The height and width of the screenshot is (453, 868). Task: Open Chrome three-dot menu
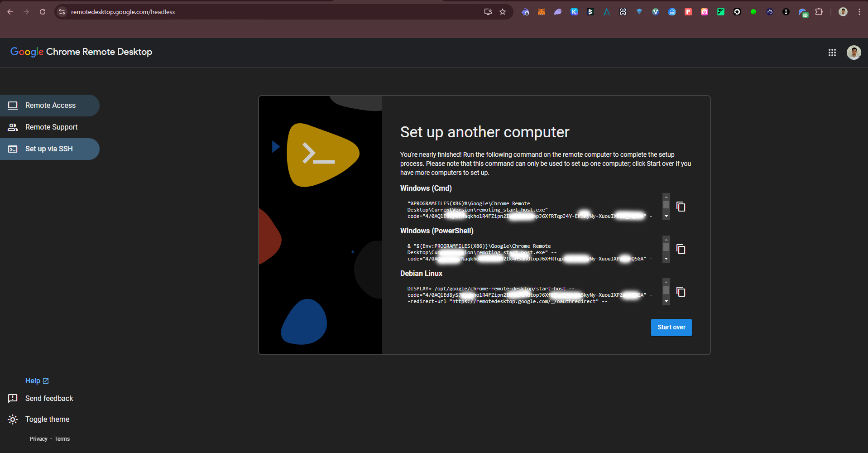[x=859, y=12]
